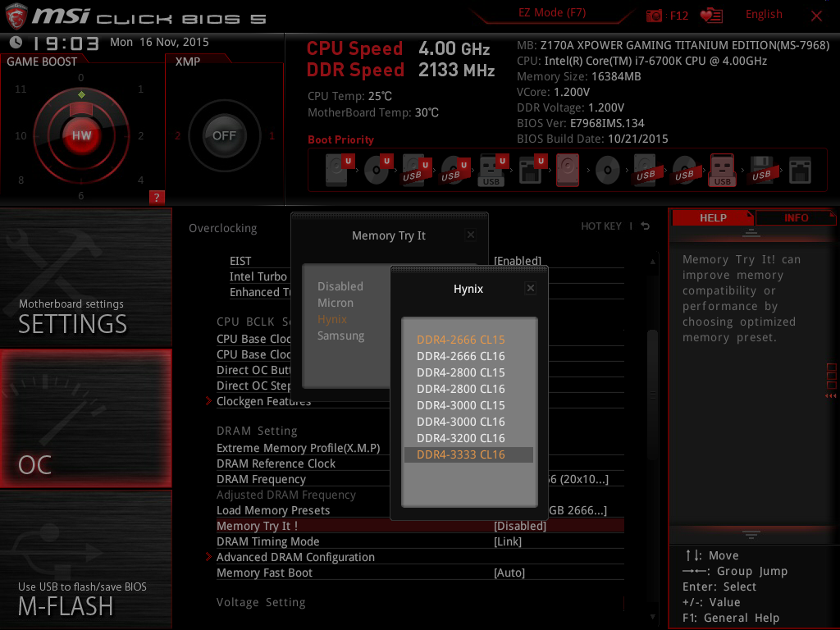Screen dimensions: 840x630
Task: Click the red side panel arrows at right edge
Action: point(831,396)
